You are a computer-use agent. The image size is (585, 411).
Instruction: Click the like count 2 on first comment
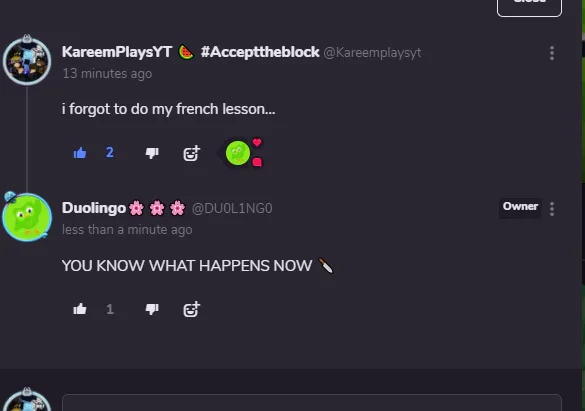[110, 153]
